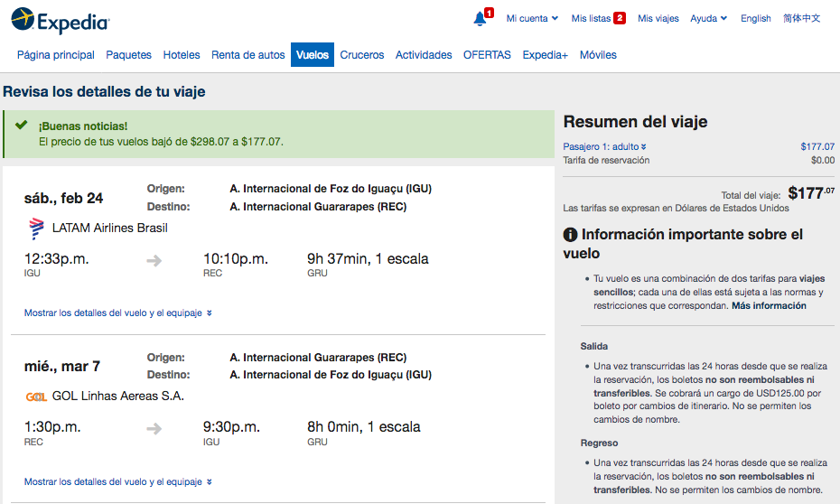Image resolution: width=840 pixels, height=504 pixels.
Task: Click the sáb., feb 24 date
Action: pyautogui.click(x=64, y=198)
